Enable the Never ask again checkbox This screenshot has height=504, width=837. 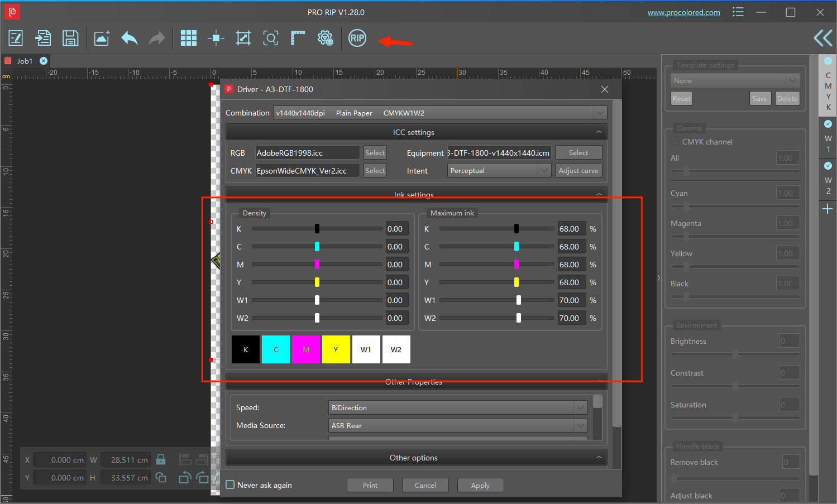point(230,485)
